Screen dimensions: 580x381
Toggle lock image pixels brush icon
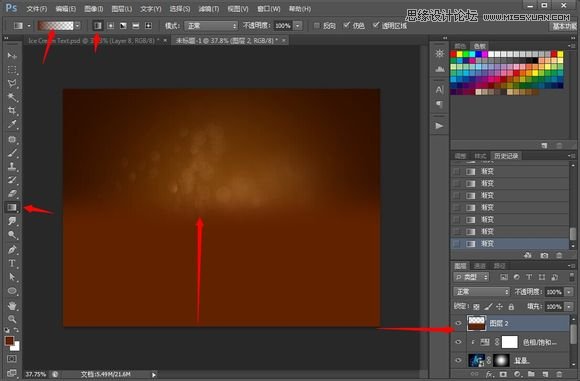488,307
